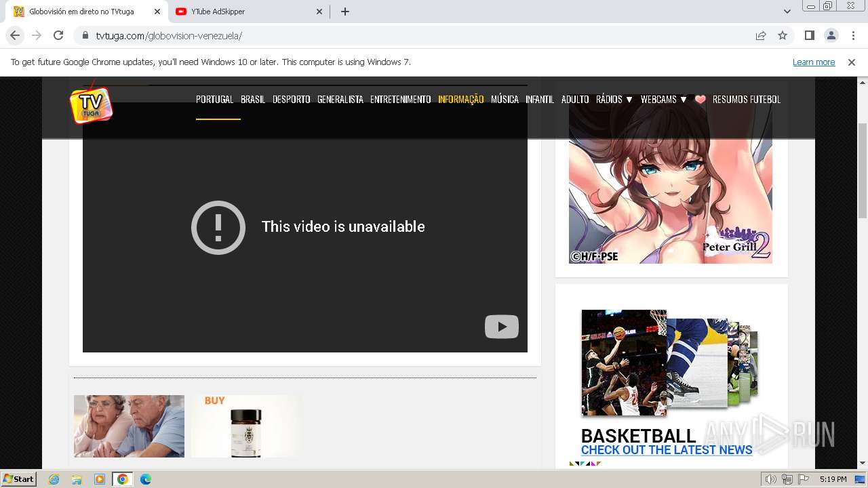Screen dimensions: 868x488
Task: Open the MÚSICA category
Action: [505, 100]
